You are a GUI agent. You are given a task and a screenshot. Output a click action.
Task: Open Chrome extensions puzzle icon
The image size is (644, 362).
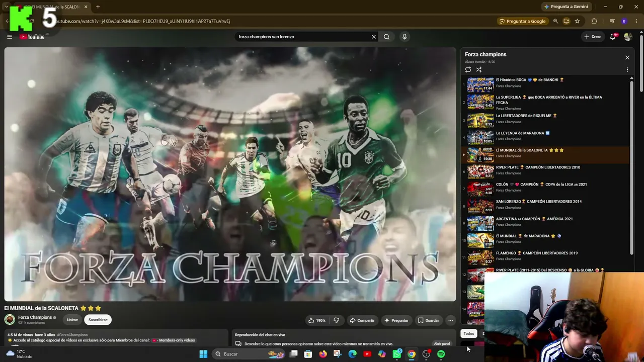tap(594, 21)
